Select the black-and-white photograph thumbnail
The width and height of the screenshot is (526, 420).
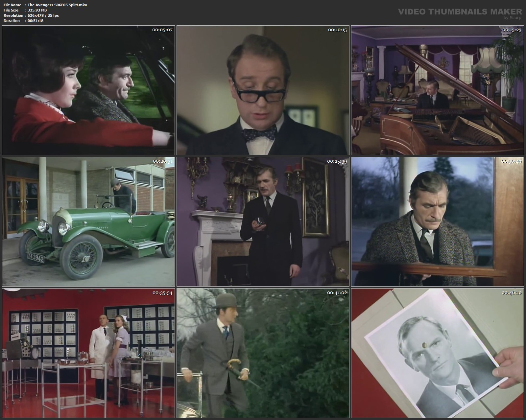point(438,353)
